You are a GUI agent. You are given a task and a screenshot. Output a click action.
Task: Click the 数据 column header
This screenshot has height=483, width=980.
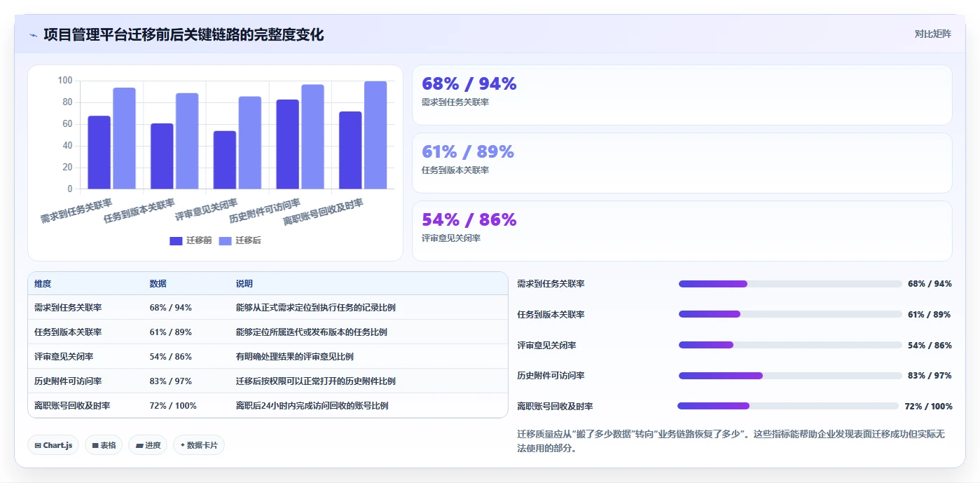tap(158, 284)
